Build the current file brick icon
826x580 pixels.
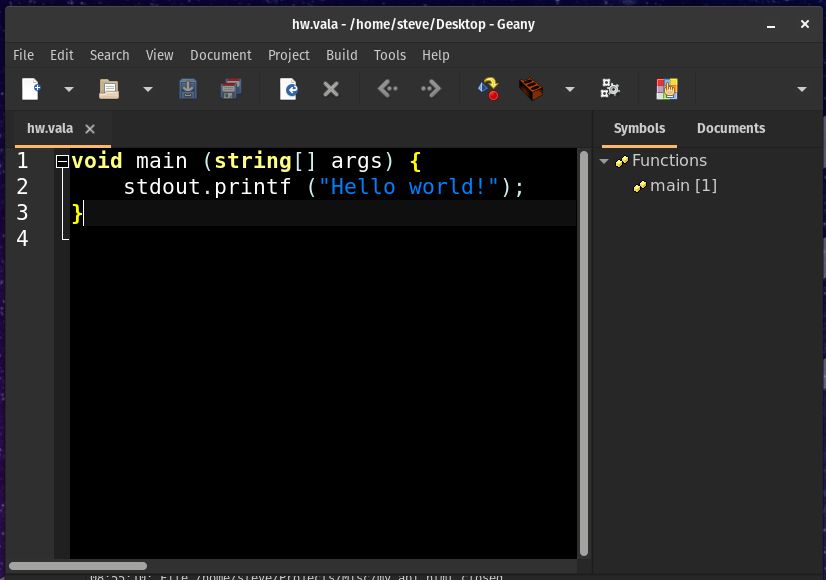coord(531,89)
